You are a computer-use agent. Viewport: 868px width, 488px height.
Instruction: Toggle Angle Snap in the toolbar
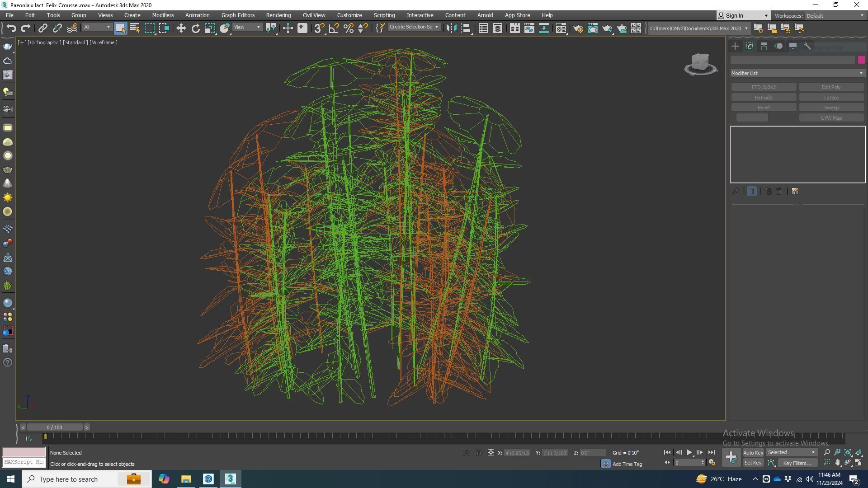[334, 28]
